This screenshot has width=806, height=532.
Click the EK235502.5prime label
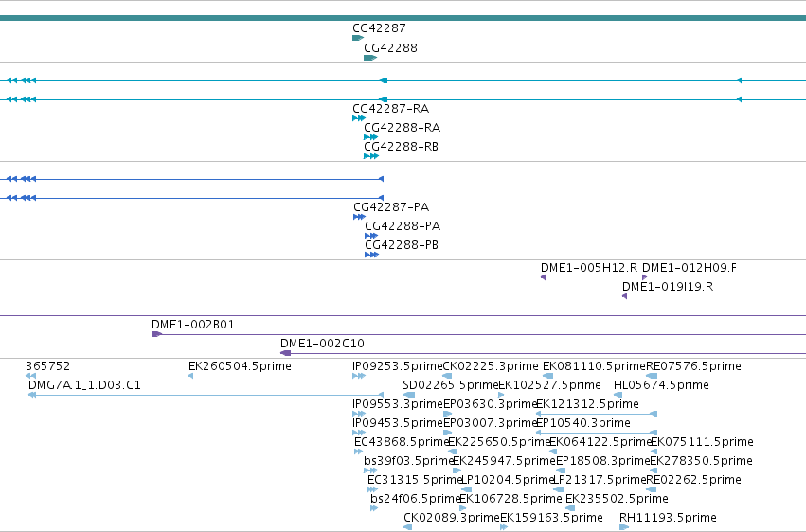617,500
